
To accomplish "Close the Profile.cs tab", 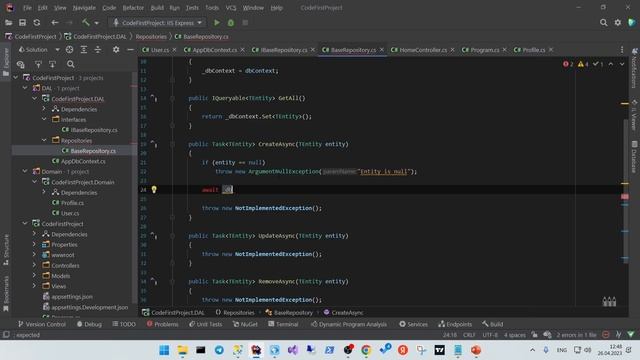I will click(551, 50).
